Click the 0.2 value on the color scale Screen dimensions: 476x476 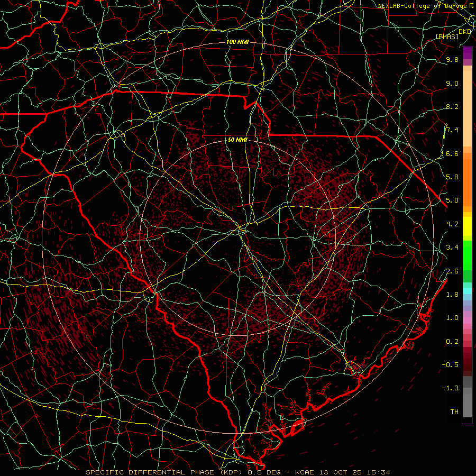pyautogui.click(x=452, y=341)
